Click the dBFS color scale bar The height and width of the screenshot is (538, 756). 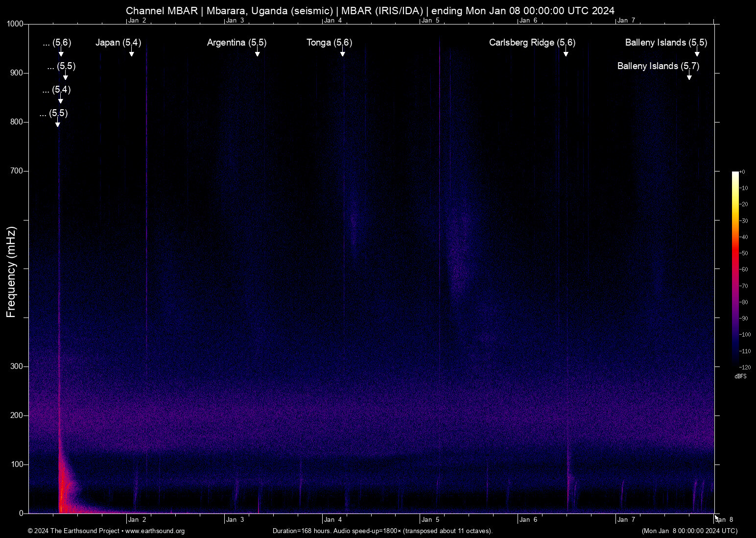(x=735, y=269)
